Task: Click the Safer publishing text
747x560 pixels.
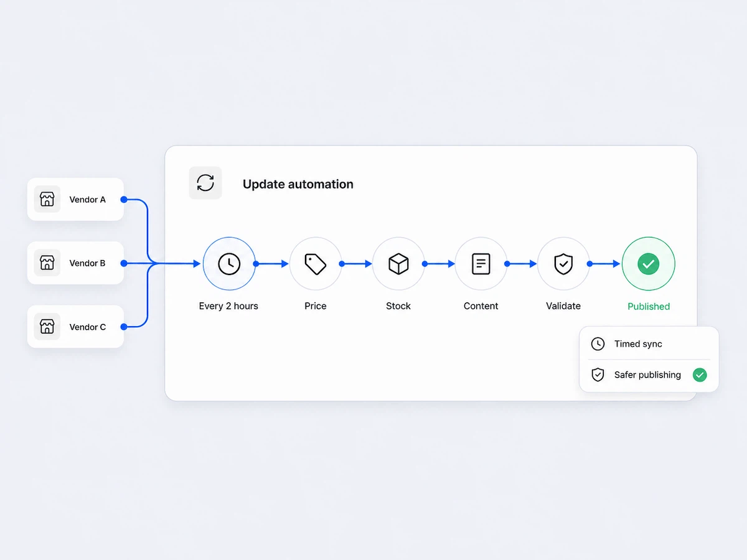Action: (647, 375)
